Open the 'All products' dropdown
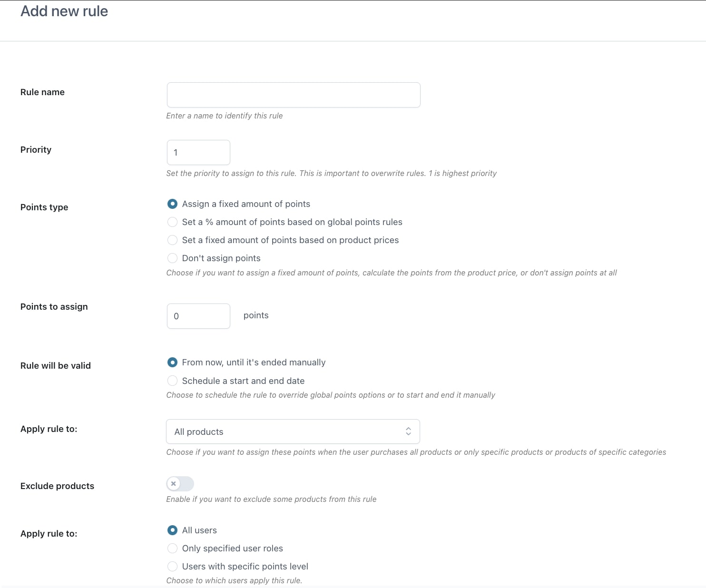Screen dimensions: 706x588 tap(293, 431)
